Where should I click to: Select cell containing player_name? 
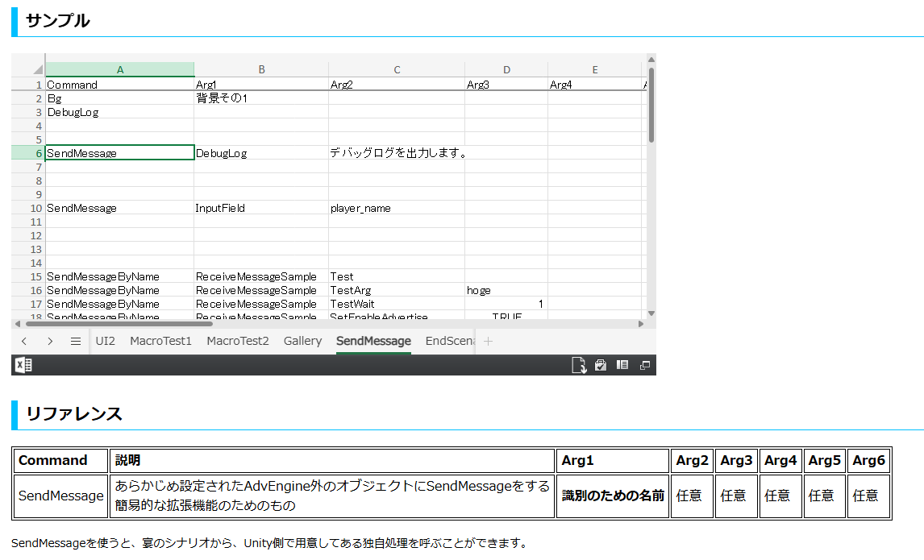[396, 208]
